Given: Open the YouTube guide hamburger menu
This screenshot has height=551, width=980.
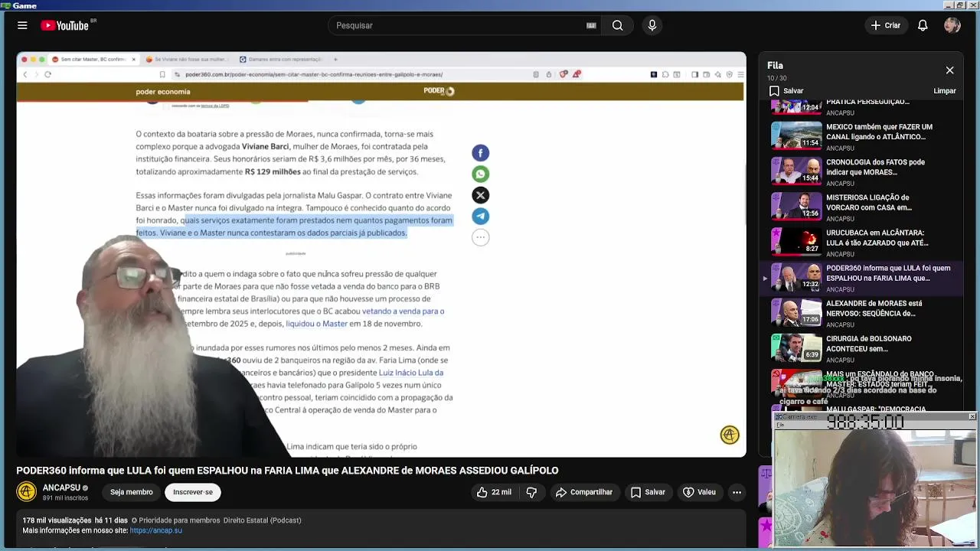Looking at the screenshot, I should [x=22, y=25].
